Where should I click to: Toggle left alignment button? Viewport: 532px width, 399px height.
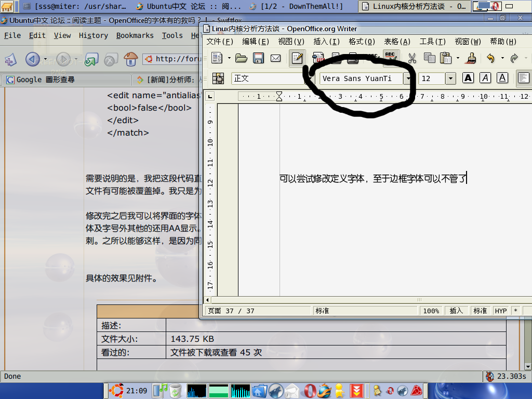click(x=523, y=78)
